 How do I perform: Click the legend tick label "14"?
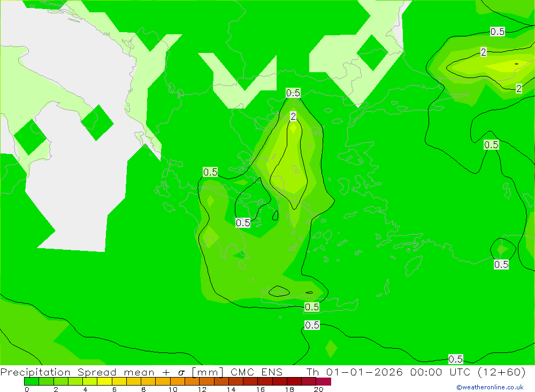tap(231, 389)
